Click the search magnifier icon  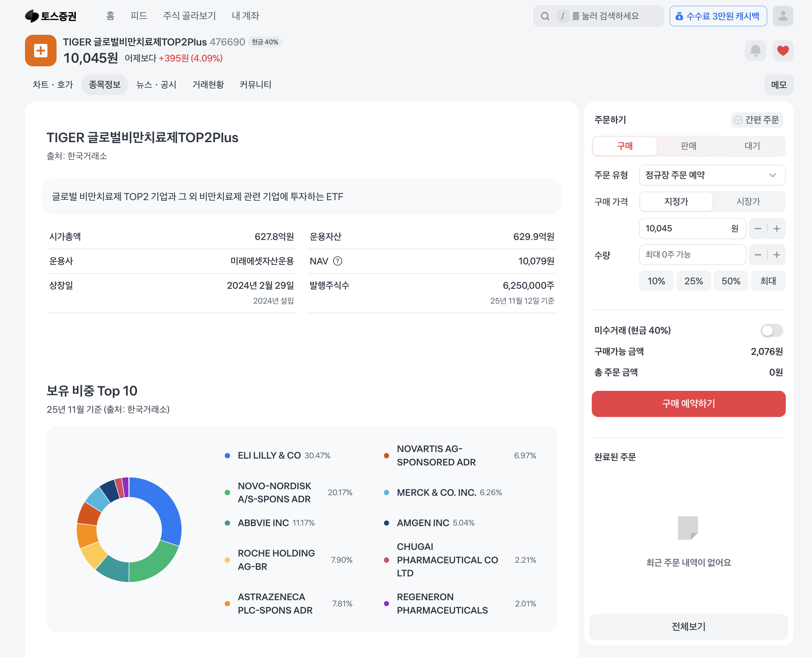pyautogui.click(x=545, y=16)
